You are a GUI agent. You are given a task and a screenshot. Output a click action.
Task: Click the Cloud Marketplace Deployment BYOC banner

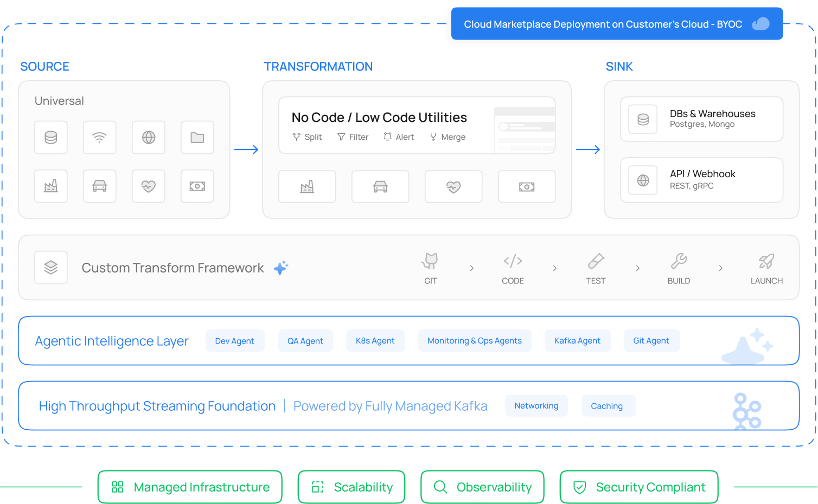tap(617, 24)
